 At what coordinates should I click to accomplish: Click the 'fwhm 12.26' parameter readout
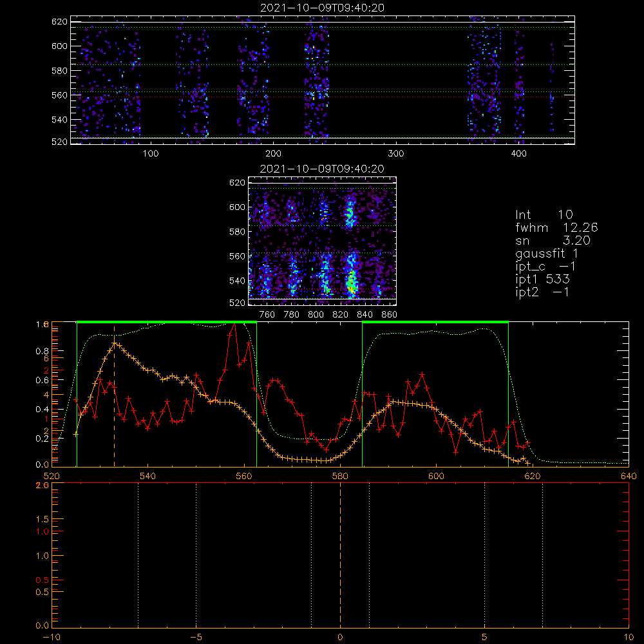point(556,227)
